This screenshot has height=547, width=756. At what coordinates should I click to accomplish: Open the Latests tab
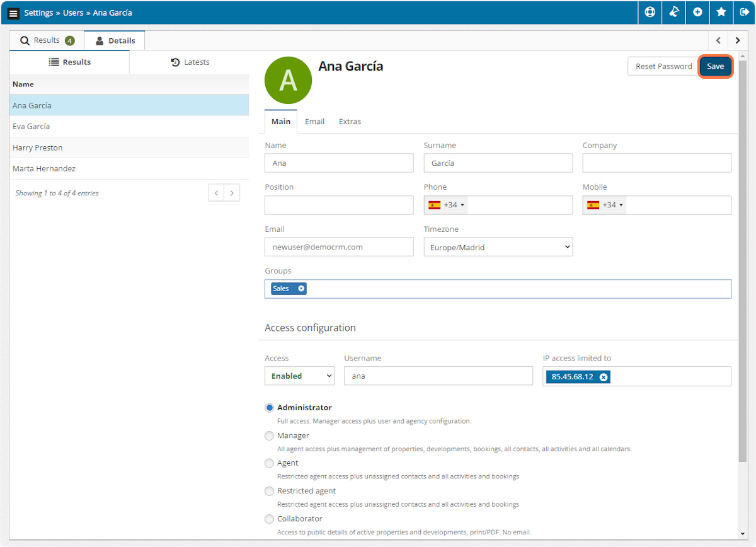[190, 62]
